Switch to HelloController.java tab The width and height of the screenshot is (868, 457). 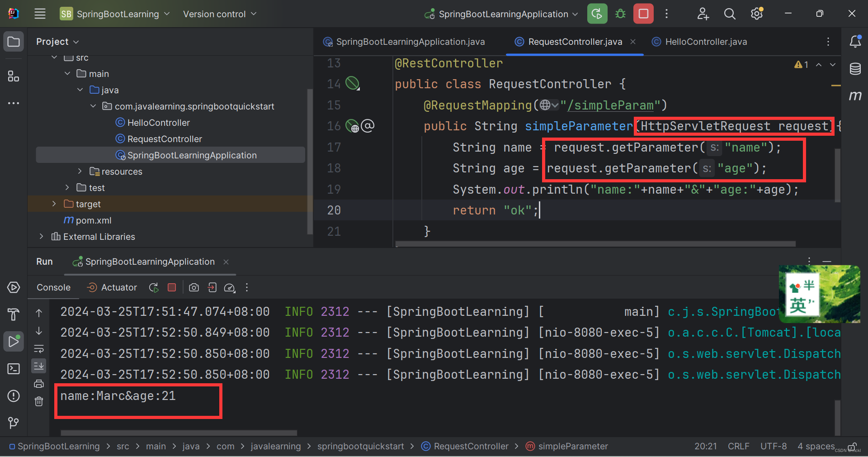coord(699,42)
